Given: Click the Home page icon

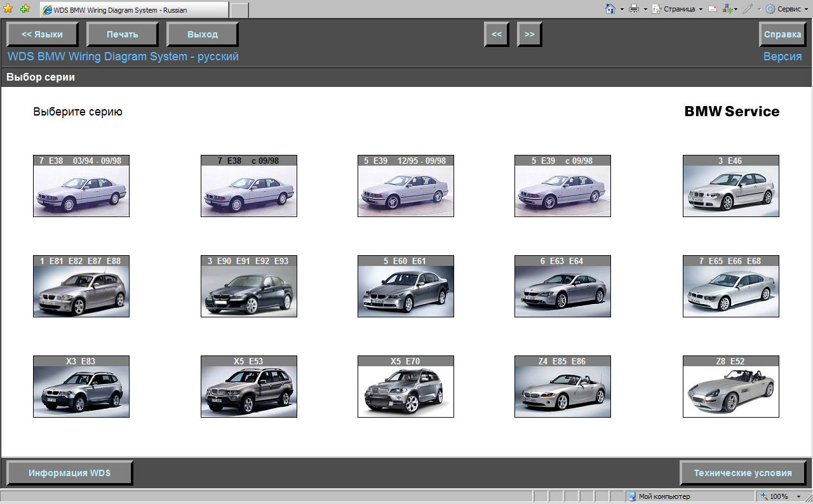Looking at the screenshot, I should [x=610, y=9].
